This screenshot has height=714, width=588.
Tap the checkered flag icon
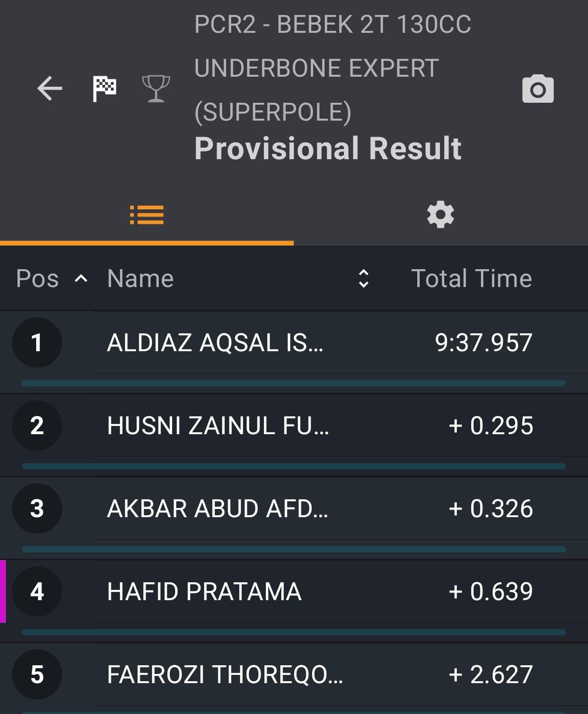(104, 89)
